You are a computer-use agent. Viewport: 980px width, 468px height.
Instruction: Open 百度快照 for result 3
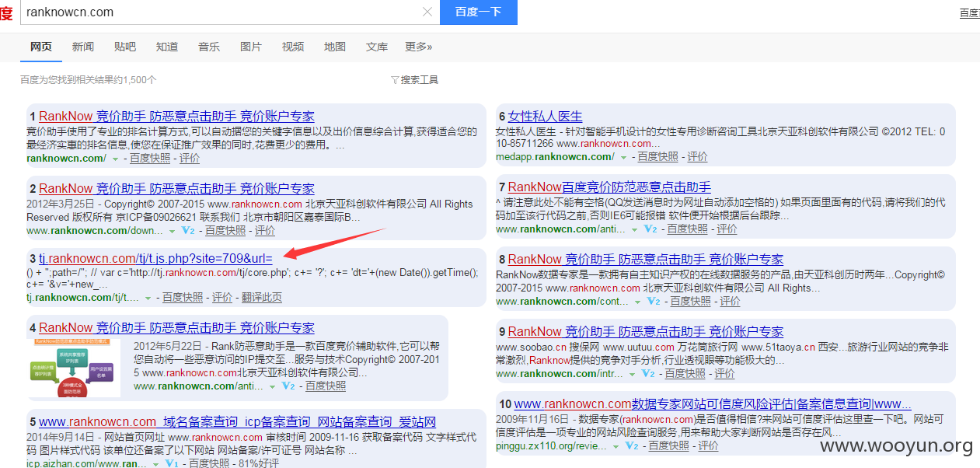[x=183, y=297]
